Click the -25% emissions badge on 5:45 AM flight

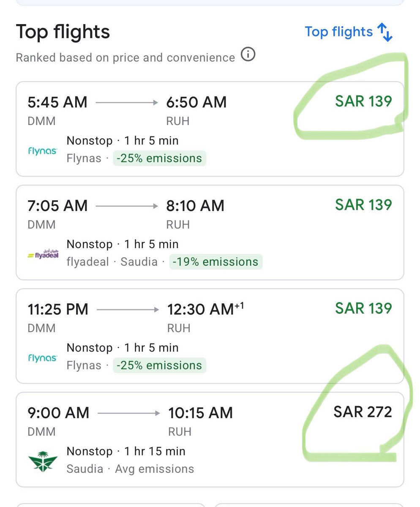tap(159, 158)
